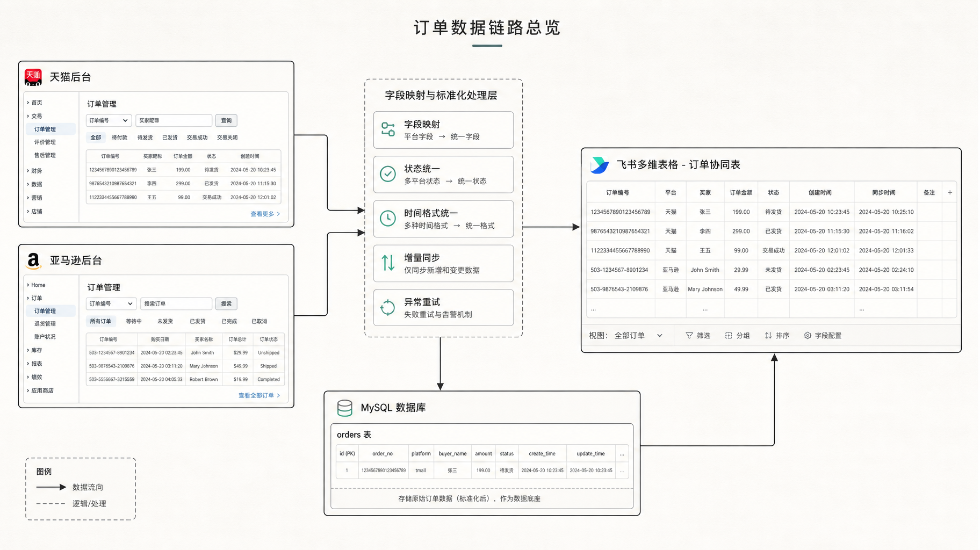980x550 pixels.
Task: Expand the 全部订单 view selector
Action: pyautogui.click(x=638, y=336)
